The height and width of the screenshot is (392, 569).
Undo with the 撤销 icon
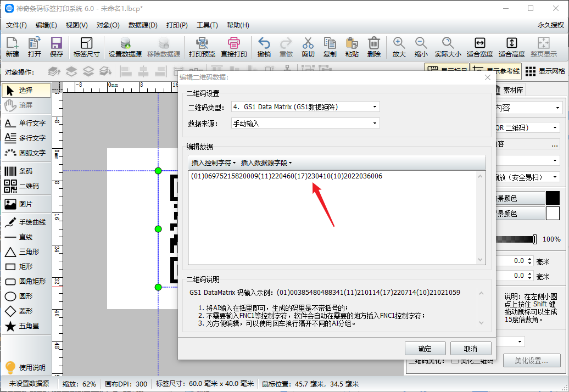point(264,47)
